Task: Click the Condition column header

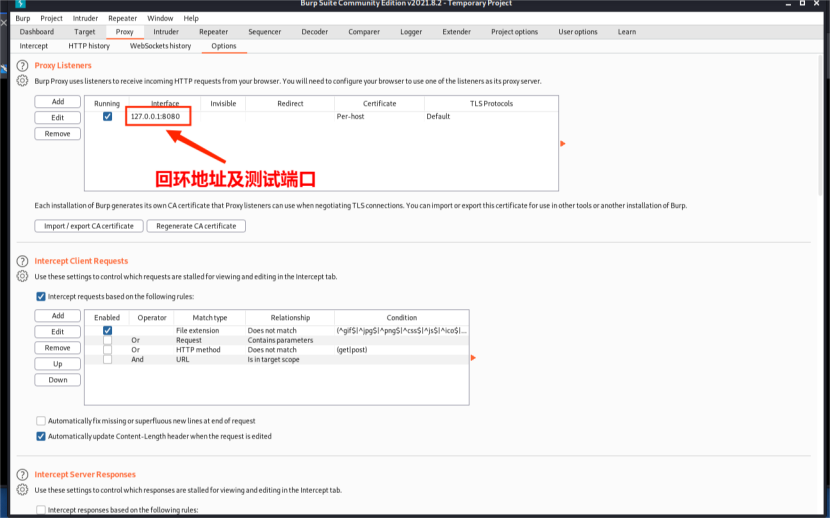Action: pos(401,318)
